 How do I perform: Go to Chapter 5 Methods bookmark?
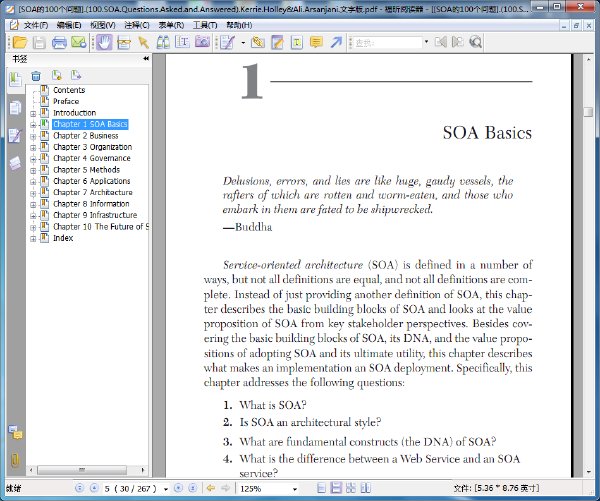coord(86,170)
